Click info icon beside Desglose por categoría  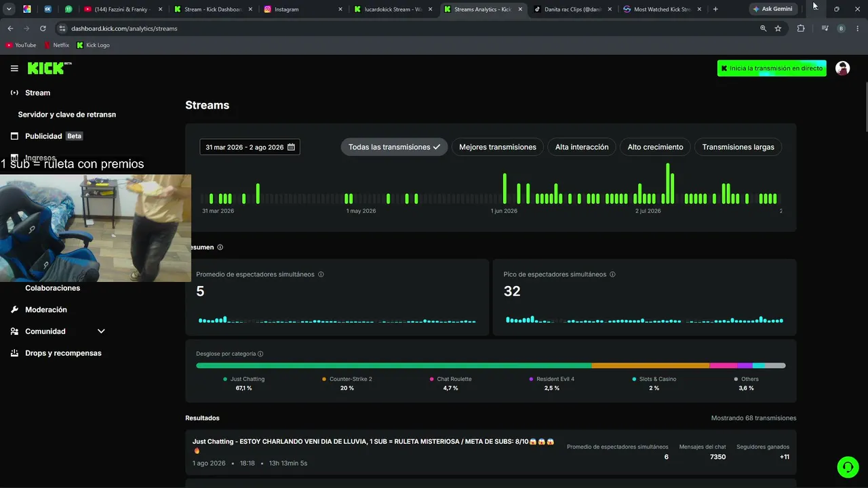260,354
